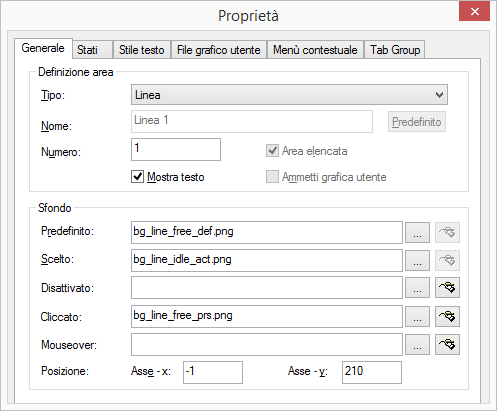497x411 pixels.
Task: Toggle Ammetti grafica utente checkbox
Action: point(272,177)
